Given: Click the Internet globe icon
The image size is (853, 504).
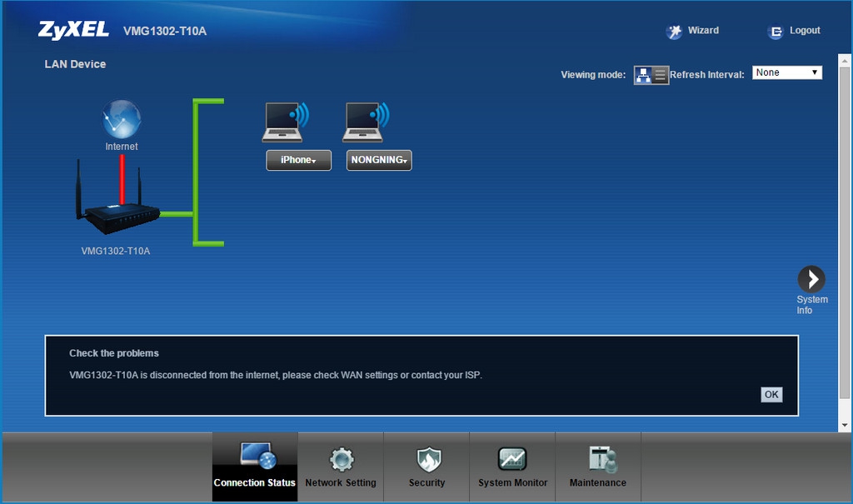Looking at the screenshot, I should 122,119.
